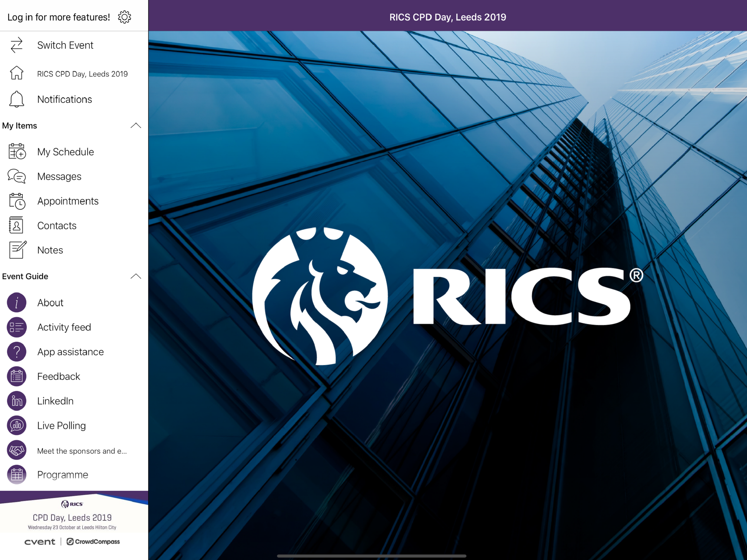
Task: Click the Appointments calendar-clock icon
Action: pyautogui.click(x=17, y=201)
